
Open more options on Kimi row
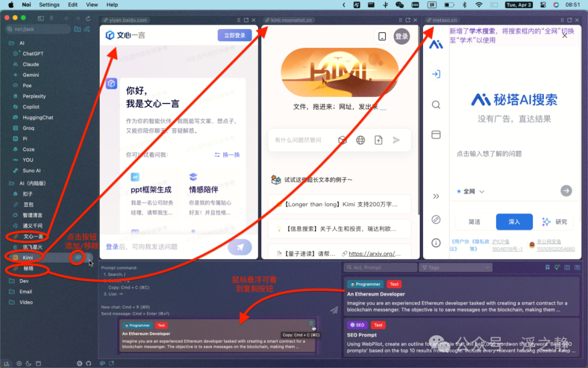tap(89, 257)
